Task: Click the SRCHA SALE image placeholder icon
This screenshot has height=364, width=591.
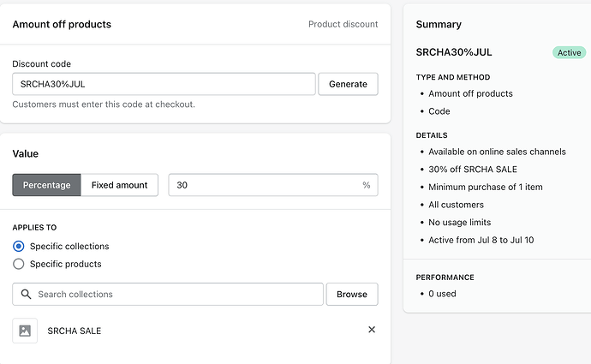Action: [25, 331]
